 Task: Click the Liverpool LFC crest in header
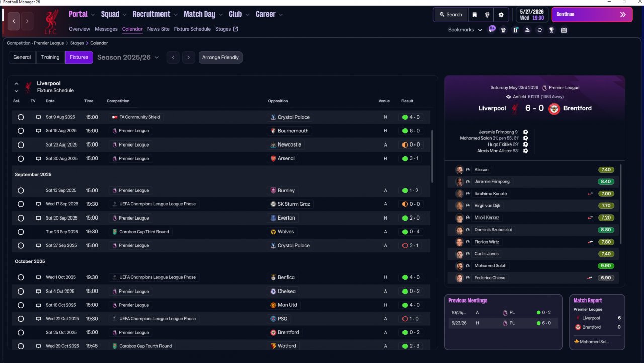pos(51,21)
